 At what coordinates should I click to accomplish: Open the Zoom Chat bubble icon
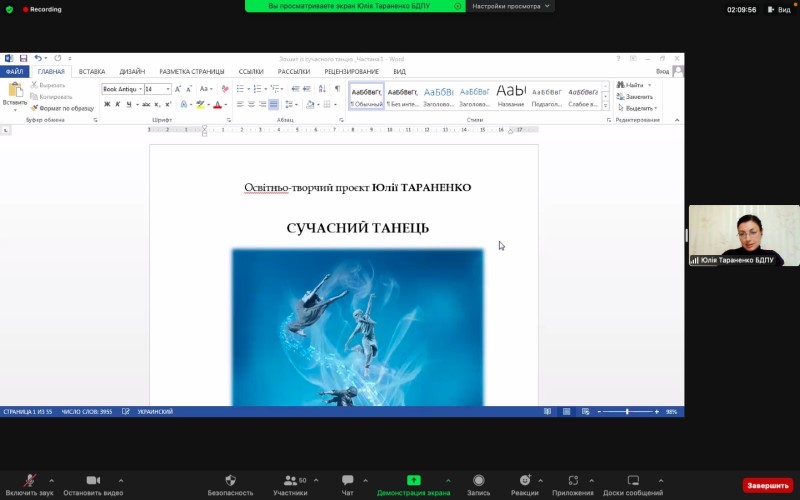tap(347, 480)
